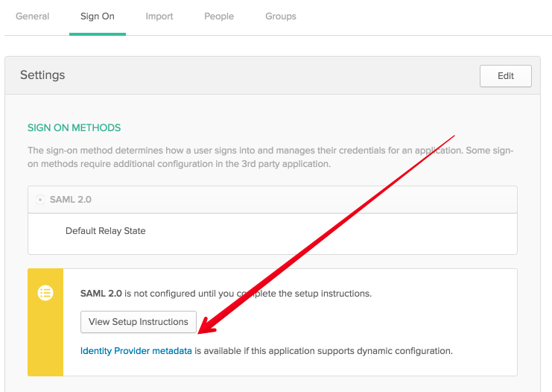This screenshot has width=552, height=392.
Task: Switch to the General tab
Action: (32, 16)
